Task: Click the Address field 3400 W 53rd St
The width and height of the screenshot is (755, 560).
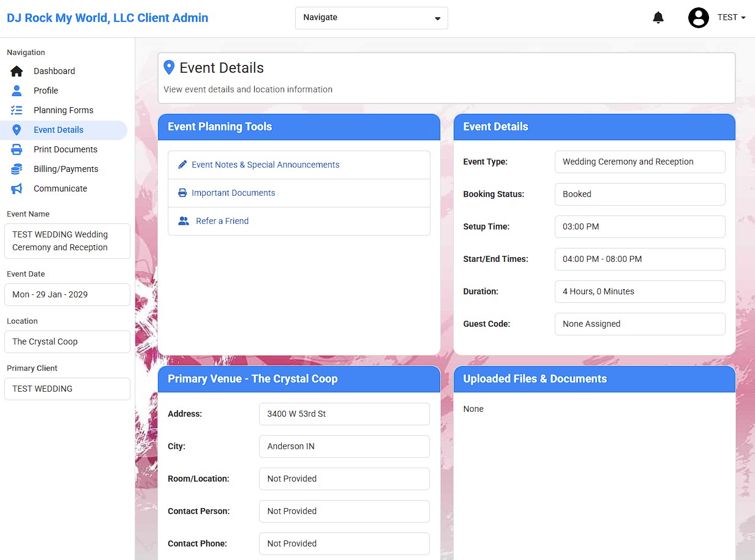Action: [x=344, y=414]
